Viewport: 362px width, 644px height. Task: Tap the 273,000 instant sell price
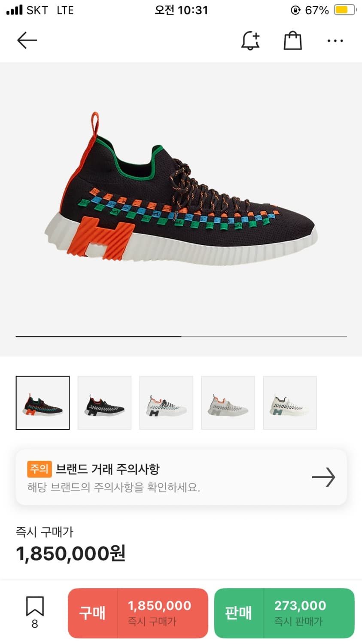[300, 606]
